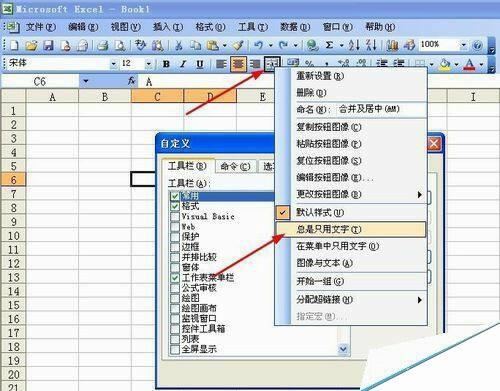The height and width of the screenshot is (391, 500).
Task: Click the Redo arrow icon
Action: click(x=283, y=45)
